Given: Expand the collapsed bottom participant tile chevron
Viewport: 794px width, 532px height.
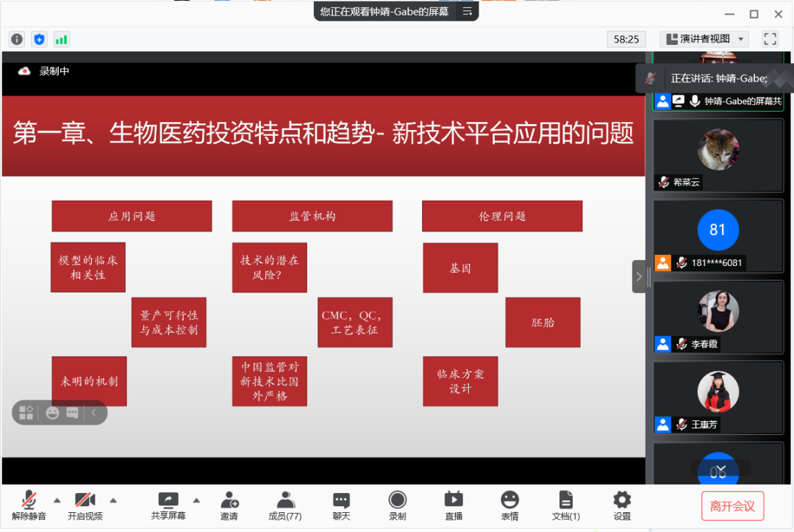Looking at the screenshot, I should pos(720,468).
